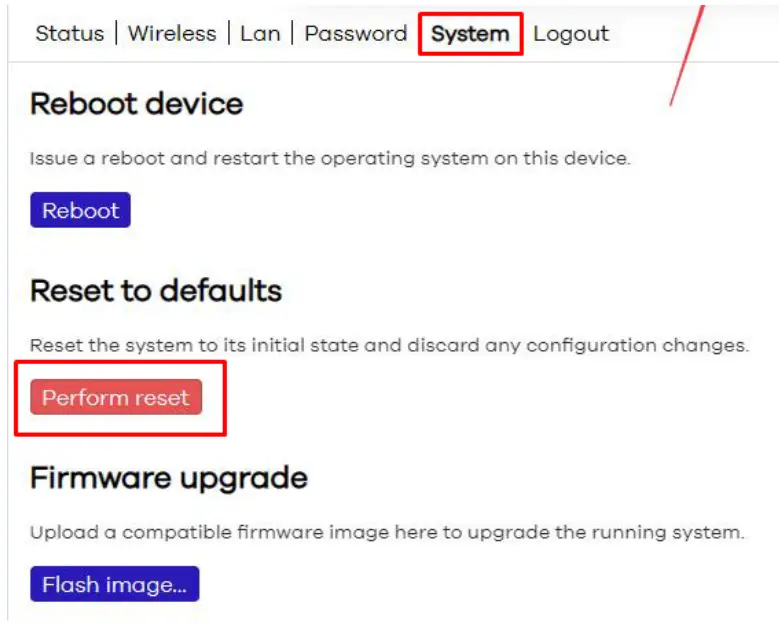This screenshot has height=624, width=779.
Task: Click the separator between Wireless and Lan
Action: [231, 34]
